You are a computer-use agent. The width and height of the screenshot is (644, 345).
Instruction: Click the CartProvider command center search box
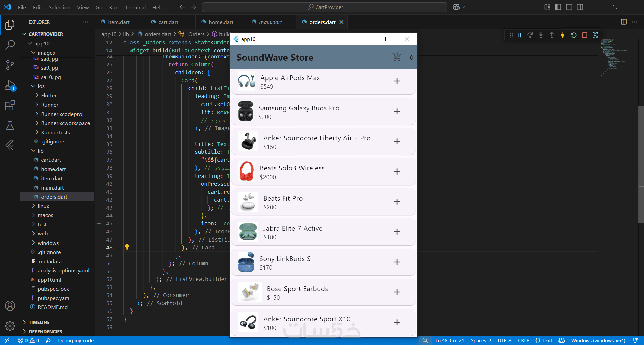coord(324,7)
